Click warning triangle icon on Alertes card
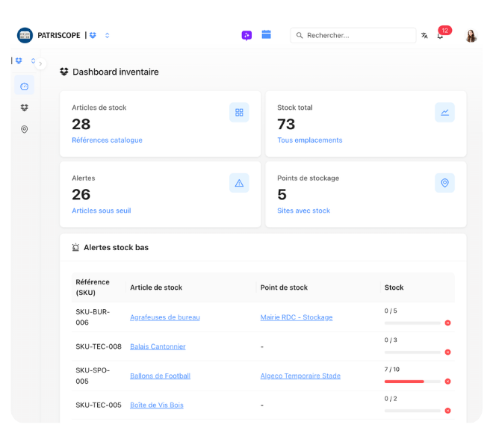Viewport: 493px width, 448px height. [239, 183]
